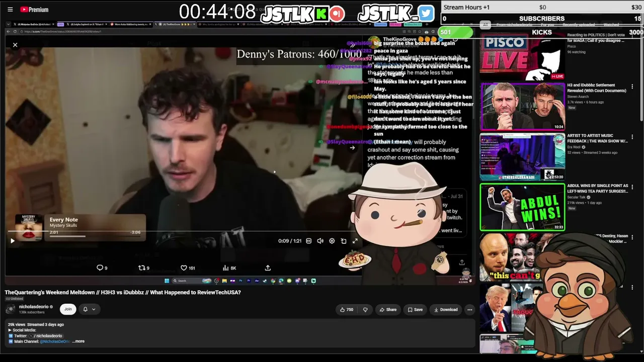Open the @NicholasDeOrio main channel link
644x362 pixels.
click(55, 341)
